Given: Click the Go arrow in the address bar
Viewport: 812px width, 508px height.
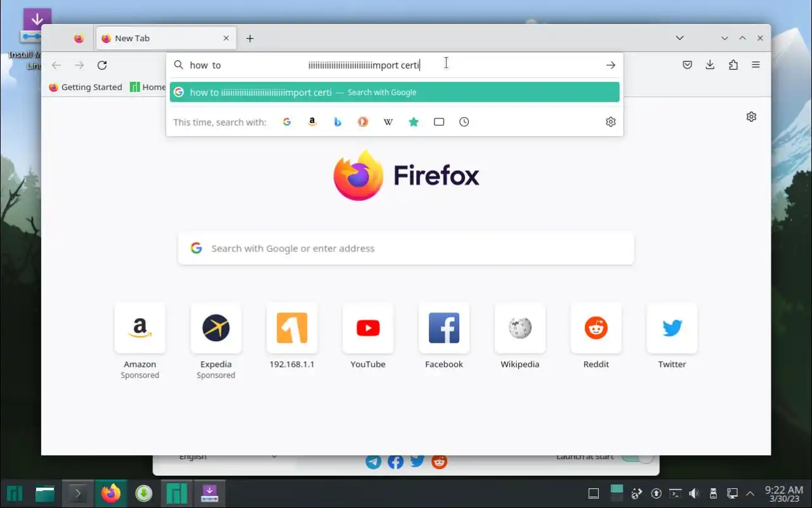Looking at the screenshot, I should (610, 65).
